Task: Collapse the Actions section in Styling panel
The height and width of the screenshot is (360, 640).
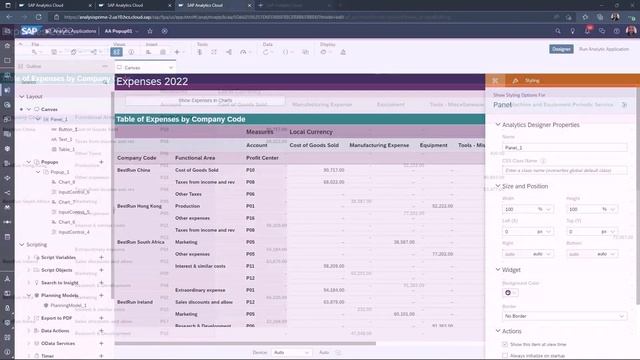Action: click(x=498, y=331)
